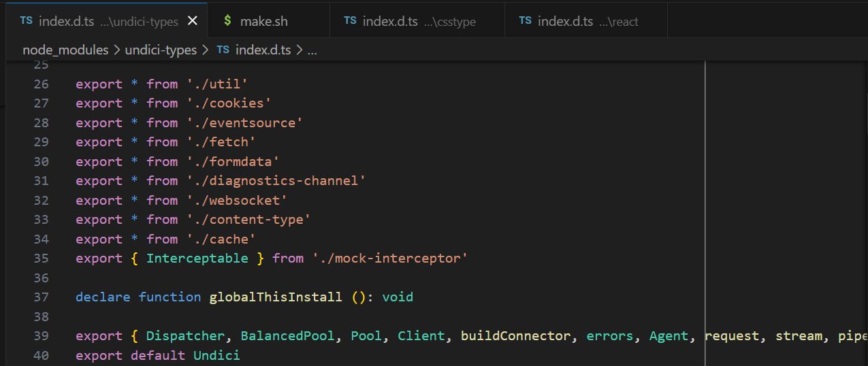
Task: Expand the undici-types breadcrumb folder
Action: (x=161, y=50)
